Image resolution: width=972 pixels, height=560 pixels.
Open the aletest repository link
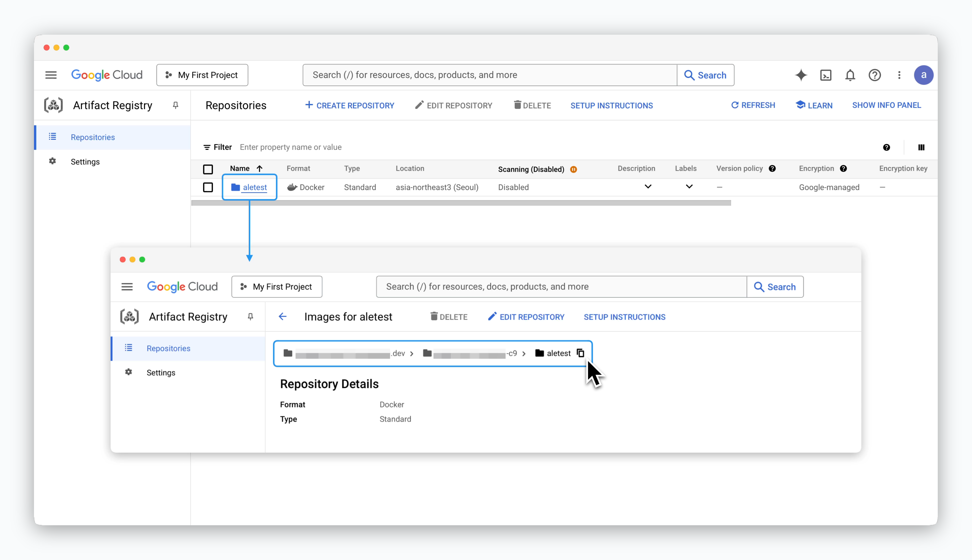click(x=254, y=187)
